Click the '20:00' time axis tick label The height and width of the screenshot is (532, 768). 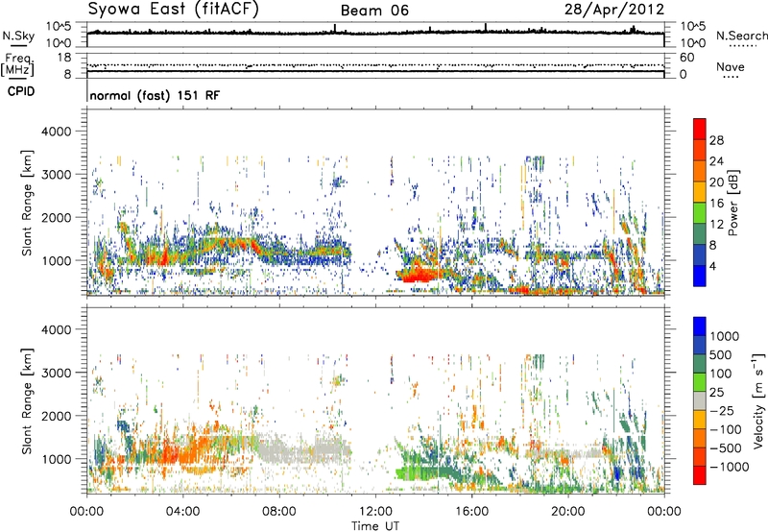point(567,512)
